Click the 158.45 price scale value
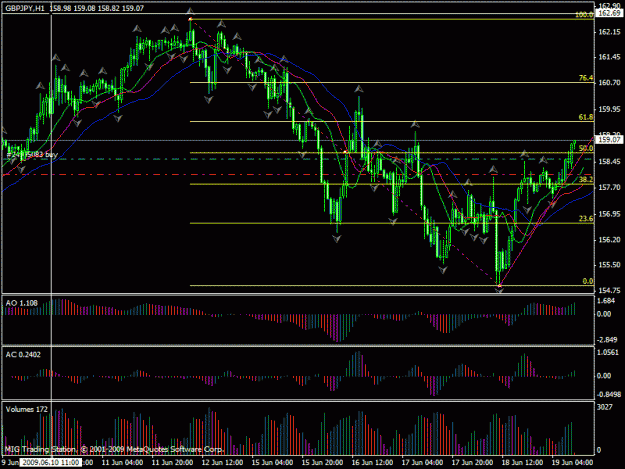The image size is (625, 469). click(609, 162)
